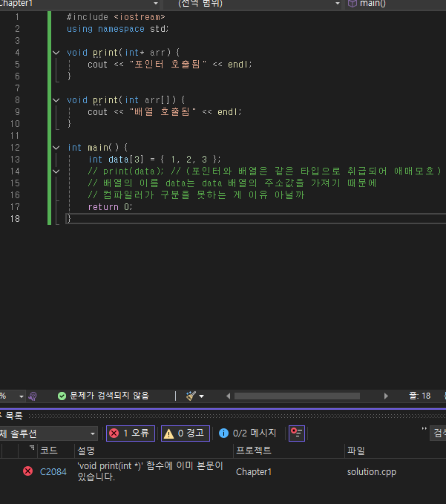This screenshot has height=504, width=446.
Task: Click the horizontal scrollbar left arrow
Action: click(228, 396)
